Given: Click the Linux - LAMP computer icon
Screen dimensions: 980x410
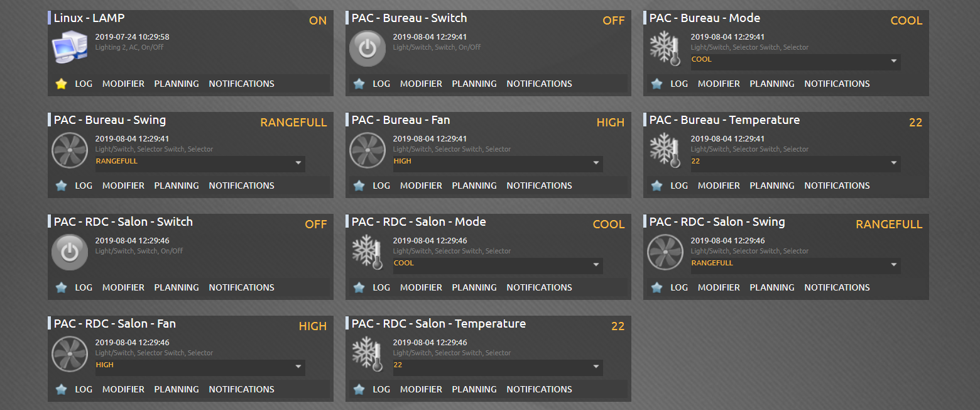Looking at the screenshot, I should (69, 48).
